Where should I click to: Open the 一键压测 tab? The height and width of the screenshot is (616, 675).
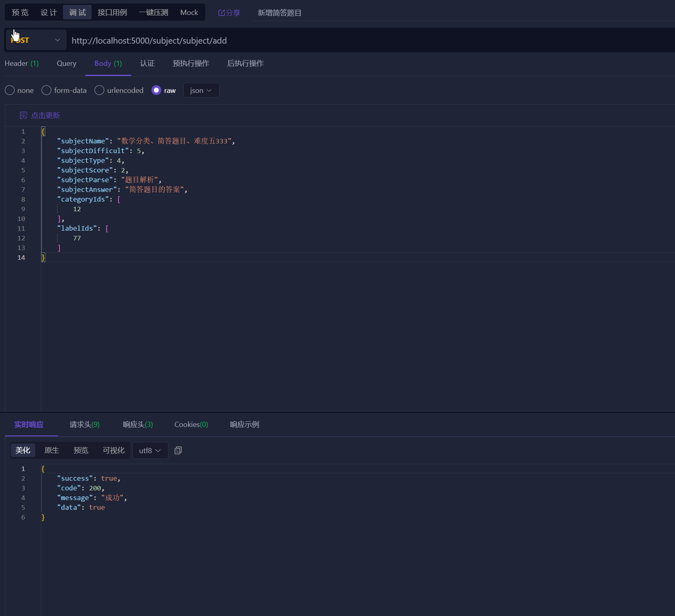[154, 13]
